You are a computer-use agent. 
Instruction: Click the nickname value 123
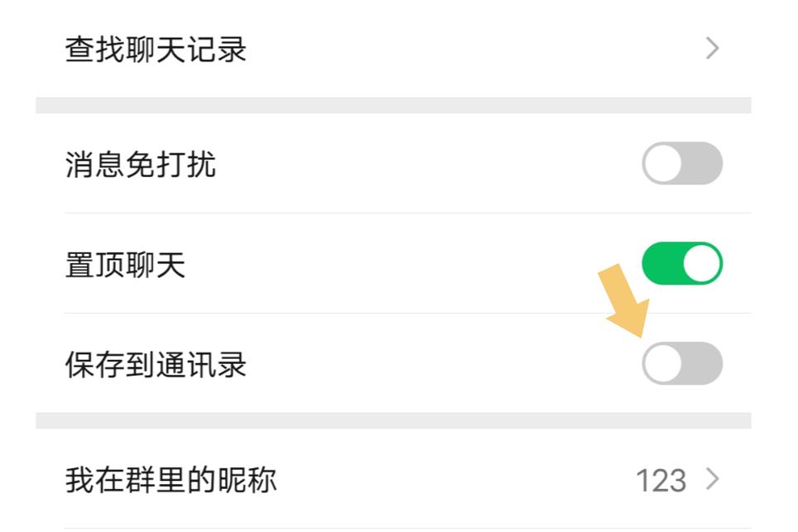661,481
